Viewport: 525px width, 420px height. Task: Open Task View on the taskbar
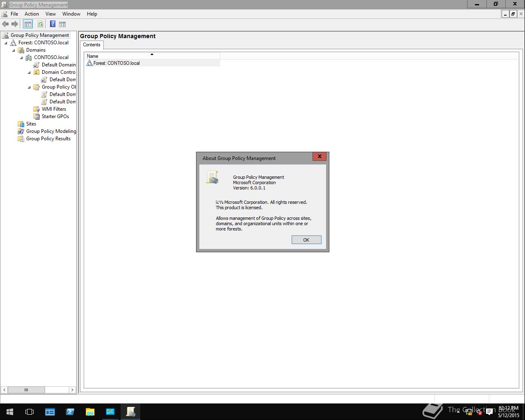point(30,412)
